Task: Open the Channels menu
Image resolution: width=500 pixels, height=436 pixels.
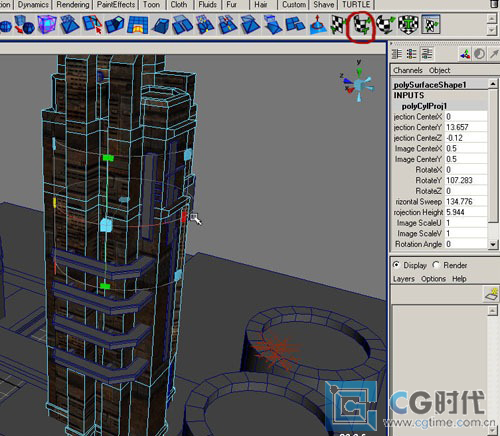Action: (x=408, y=70)
